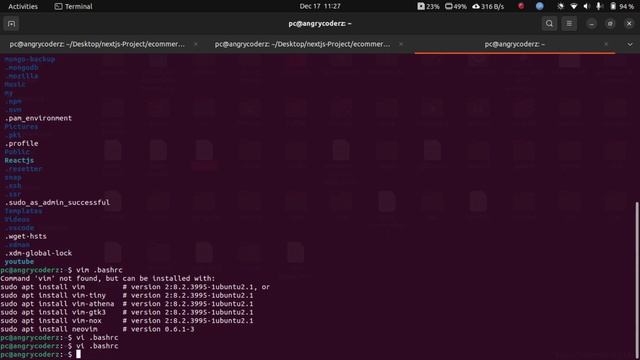Click the Reactjs directory name

(19, 160)
